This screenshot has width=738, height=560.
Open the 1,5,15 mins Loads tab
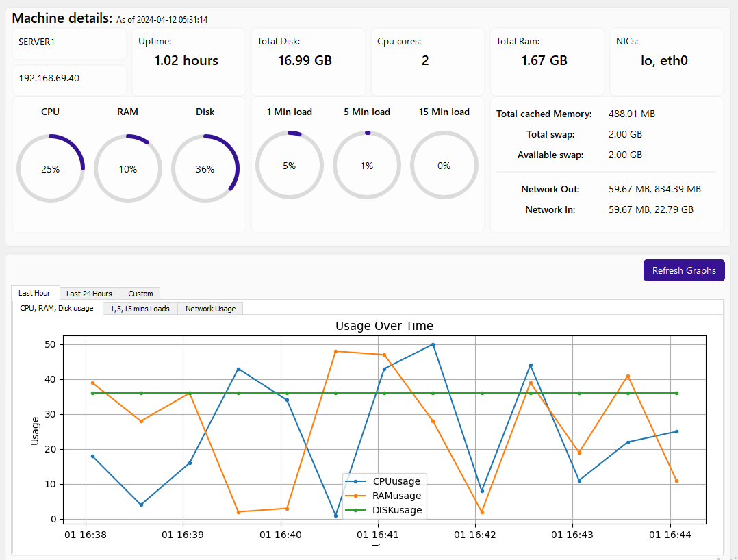click(140, 309)
